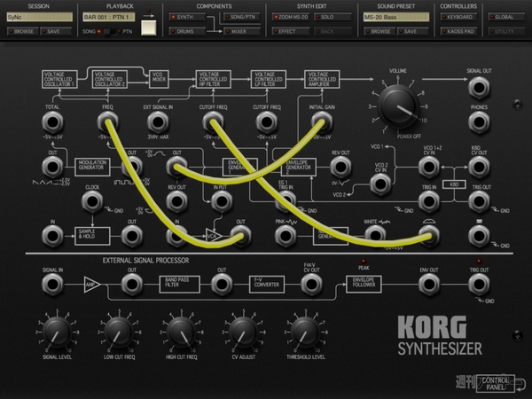Click the HIGH CUT FREQ knob
This screenshot has width=532, height=399.
pos(181,332)
